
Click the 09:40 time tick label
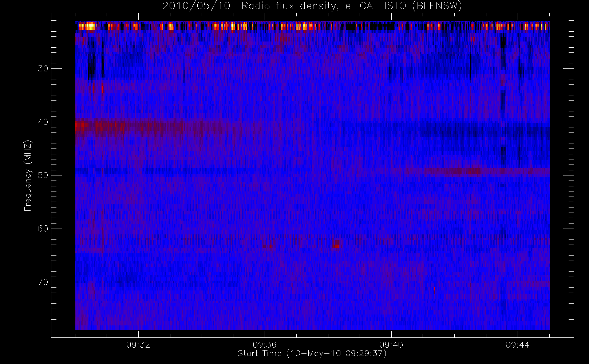pyautogui.click(x=391, y=345)
